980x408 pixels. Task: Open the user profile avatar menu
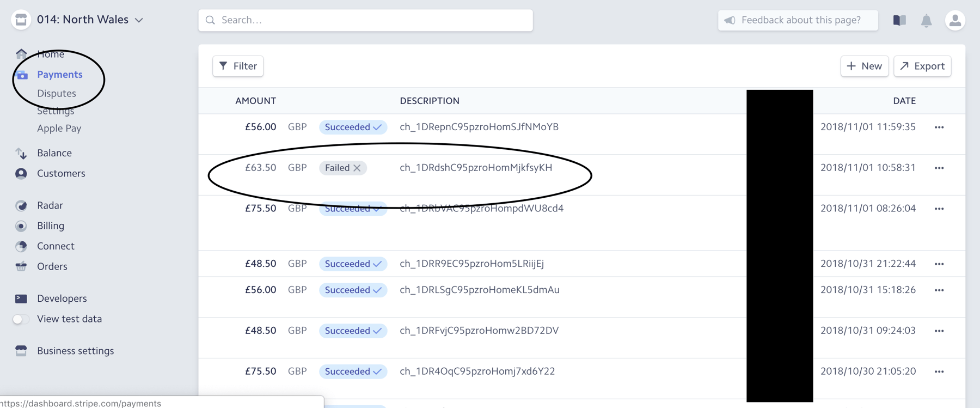955,20
